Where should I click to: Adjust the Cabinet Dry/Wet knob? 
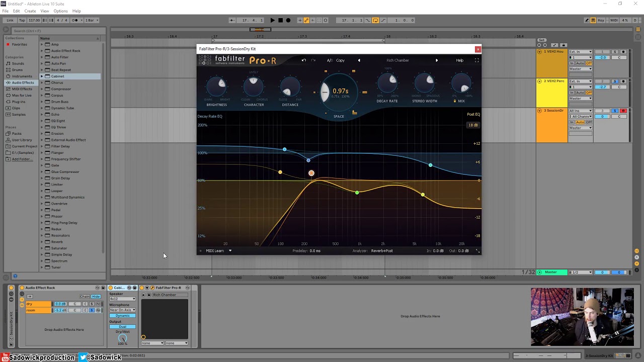122,339
